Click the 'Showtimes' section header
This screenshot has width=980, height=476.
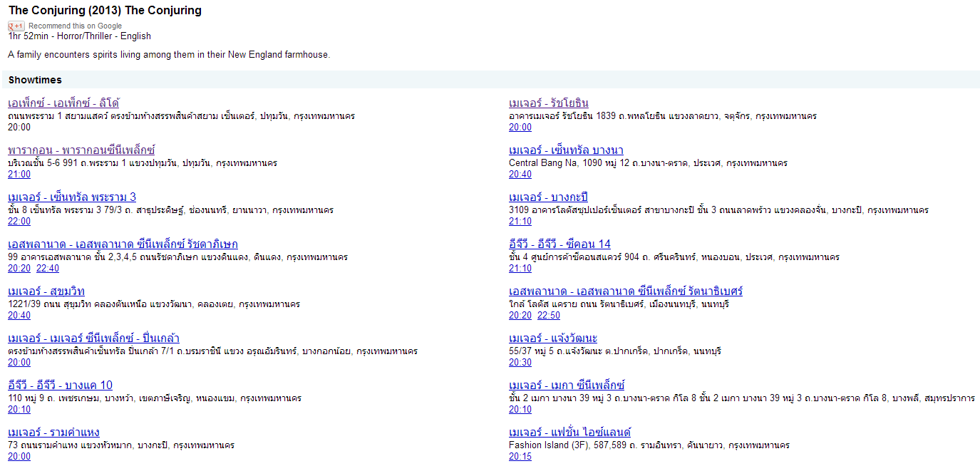click(35, 80)
